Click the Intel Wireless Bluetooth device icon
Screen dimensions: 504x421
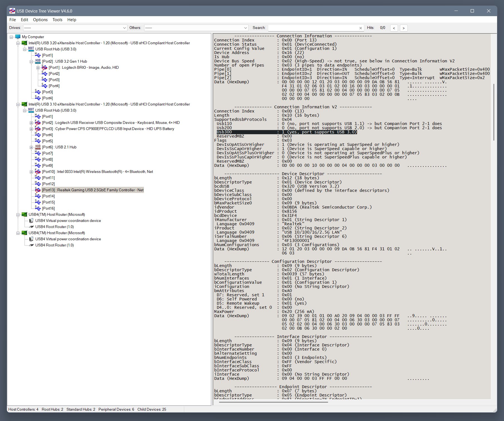pyautogui.click(x=38, y=172)
